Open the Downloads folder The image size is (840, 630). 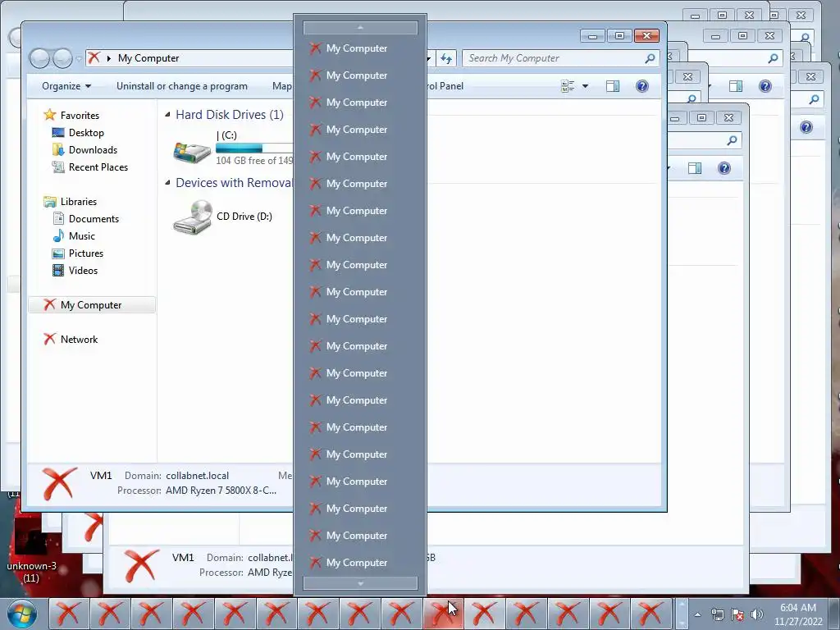(x=92, y=150)
